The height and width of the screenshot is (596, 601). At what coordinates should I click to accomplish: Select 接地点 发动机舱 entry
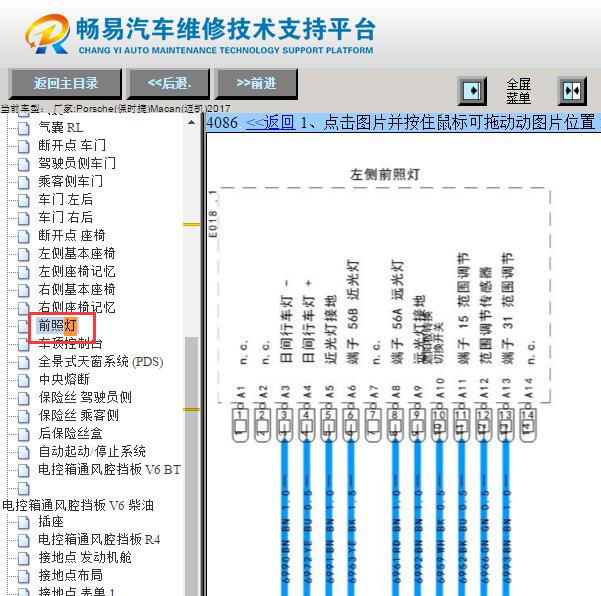(x=85, y=558)
